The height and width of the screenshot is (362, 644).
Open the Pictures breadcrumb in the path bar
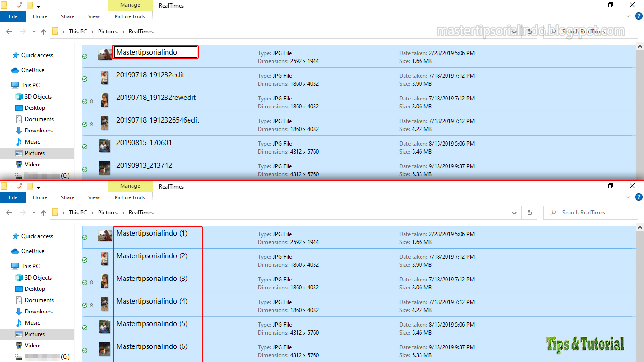[x=108, y=31]
